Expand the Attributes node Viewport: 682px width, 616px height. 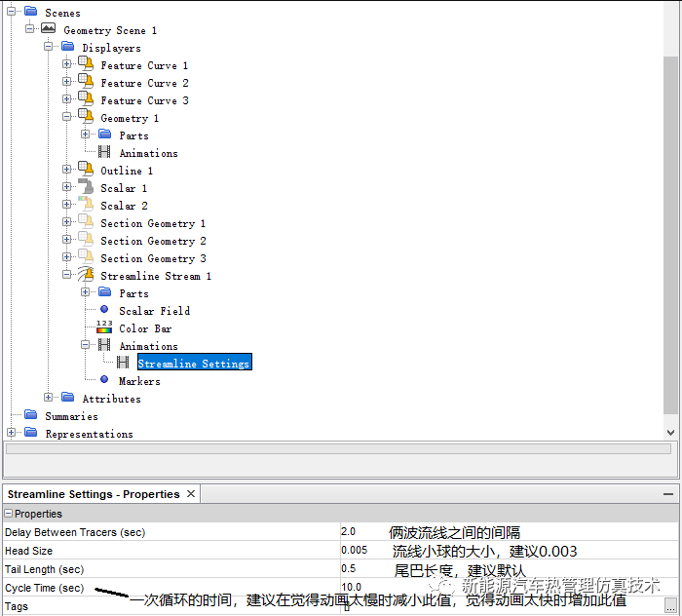[x=49, y=397]
